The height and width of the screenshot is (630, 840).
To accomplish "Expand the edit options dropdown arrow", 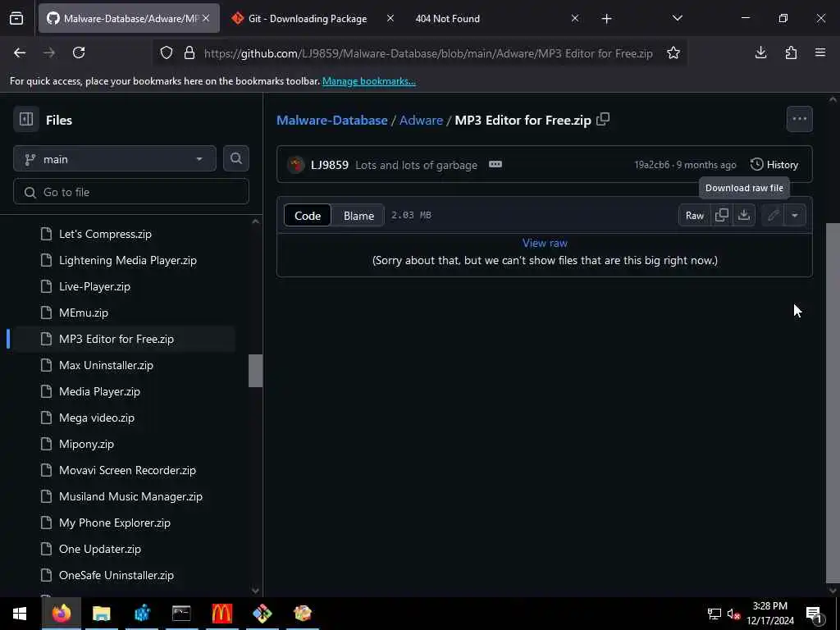I will [x=795, y=215].
